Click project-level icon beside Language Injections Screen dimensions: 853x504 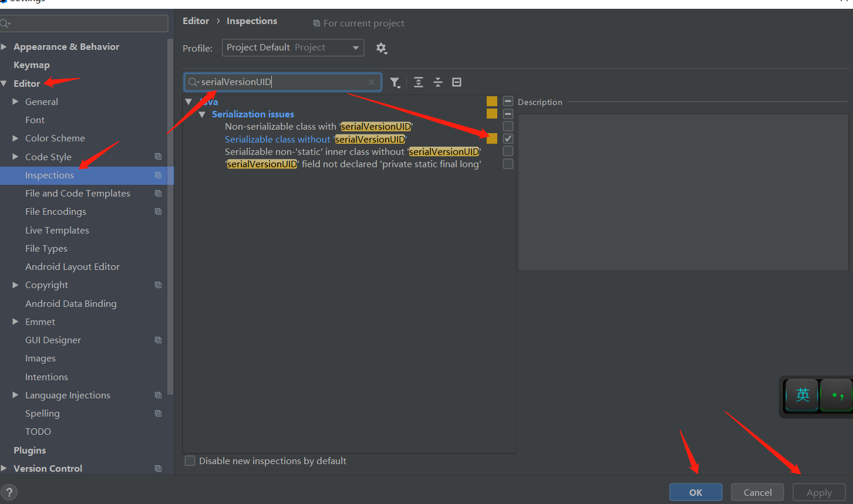click(x=158, y=395)
